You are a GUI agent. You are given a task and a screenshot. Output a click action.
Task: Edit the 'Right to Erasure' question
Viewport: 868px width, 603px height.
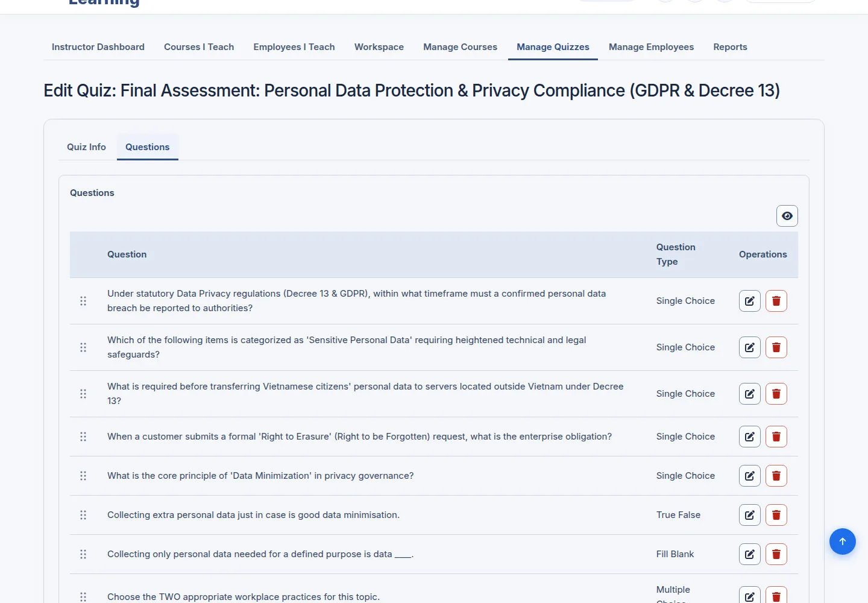coord(750,437)
